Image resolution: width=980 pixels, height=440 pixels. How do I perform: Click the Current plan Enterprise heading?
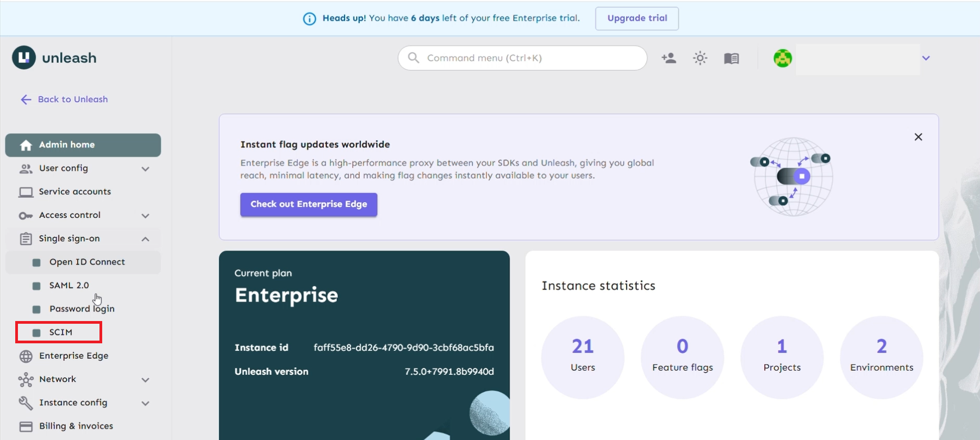coord(286,295)
